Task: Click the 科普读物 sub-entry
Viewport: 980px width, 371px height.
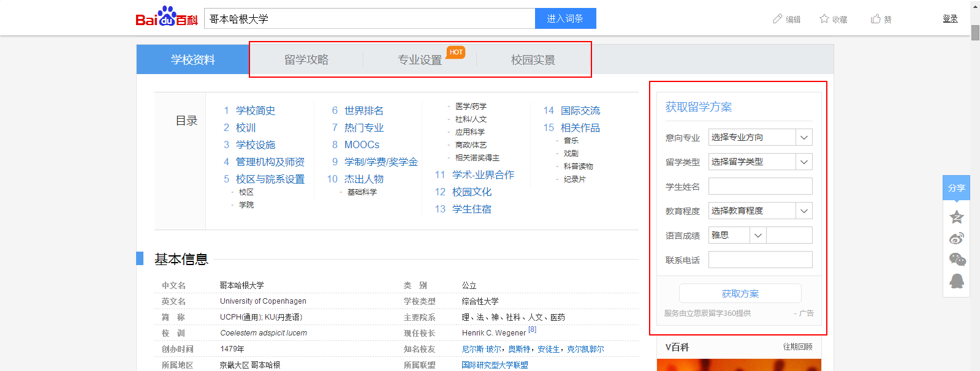Action: click(x=579, y=167)
